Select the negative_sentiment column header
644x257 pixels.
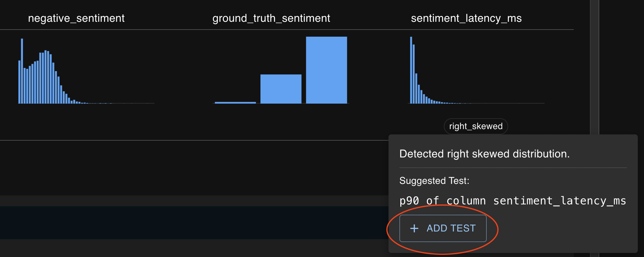coord(76,18)
